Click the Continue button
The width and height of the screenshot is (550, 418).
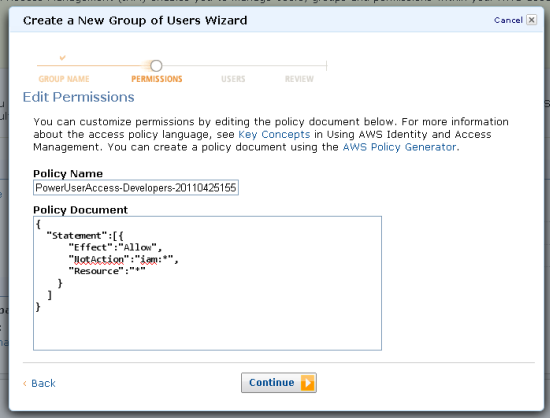coord(279,383)
